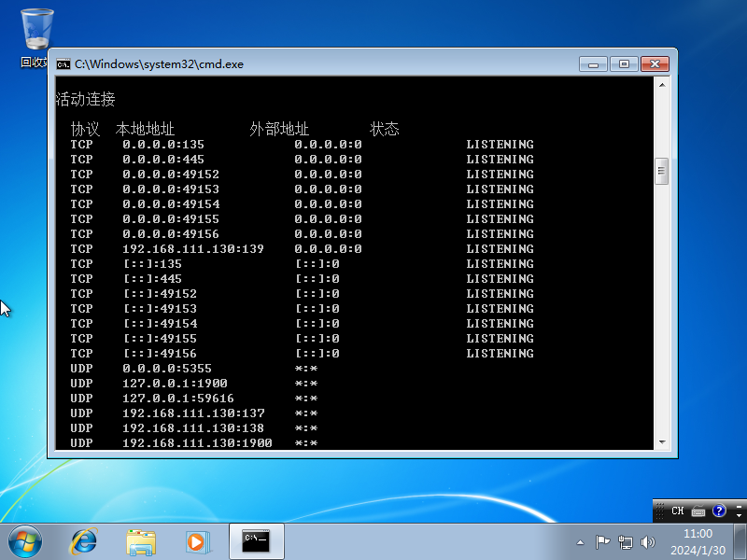Select the cmd.exe taskbar button
This screenshot has width=747, height=560.
[x=256, y=541]
